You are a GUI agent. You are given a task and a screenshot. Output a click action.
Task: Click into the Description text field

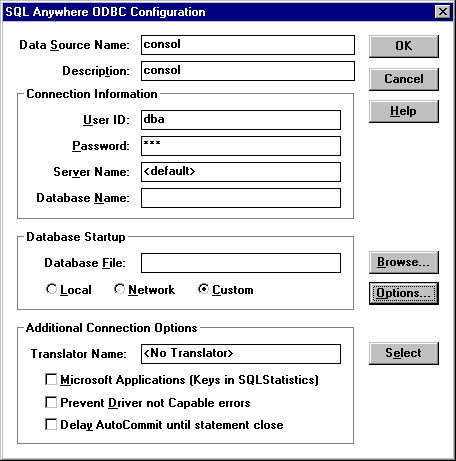(248, 71)
